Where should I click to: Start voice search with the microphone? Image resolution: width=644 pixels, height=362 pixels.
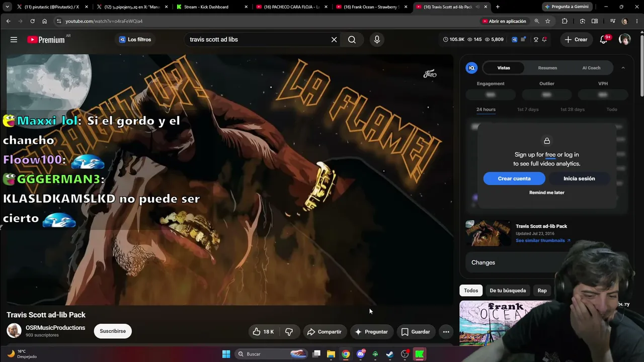pyautogui.click(x=377, y=40)
